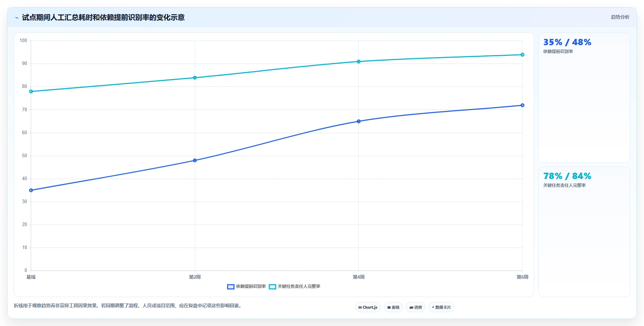The image size is (644, 326).
Task: Click the blue data point at 第4周 (65)
Action: (359, 121)
